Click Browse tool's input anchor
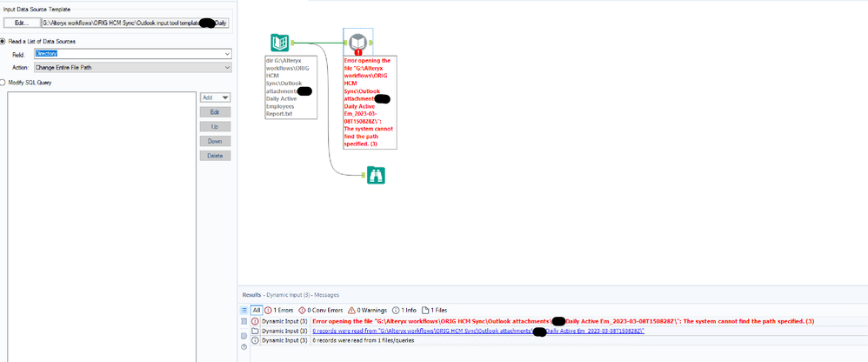The image size is (868, 362). pos(364,175)
